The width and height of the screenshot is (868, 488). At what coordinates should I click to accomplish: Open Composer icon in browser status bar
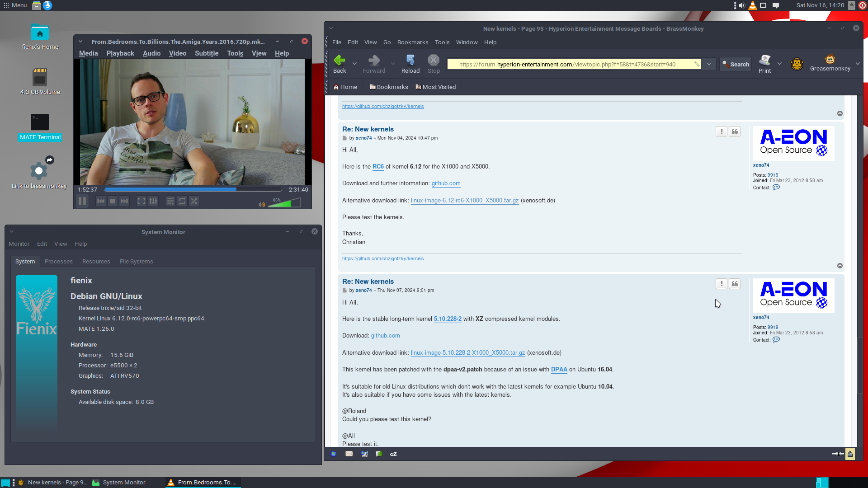click(364, 454)
